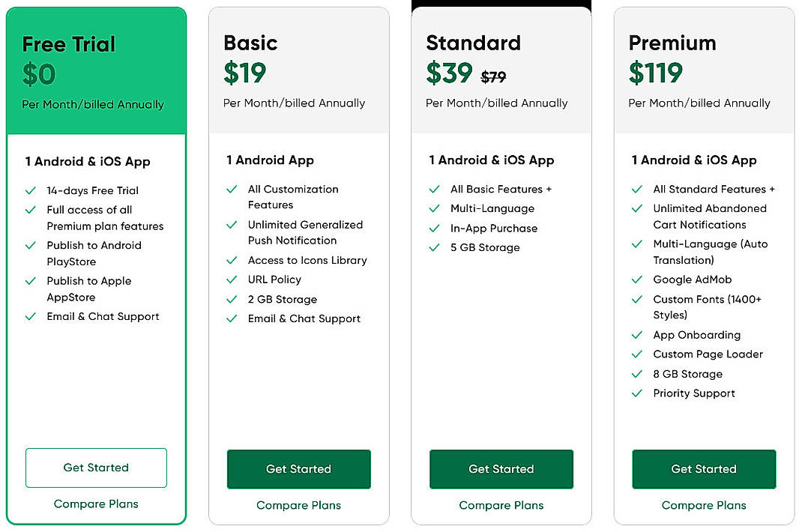Click the checkmark beside 14-days Free Trial
Viewport: 802px width, 532px height.
[x=30, y=190]
